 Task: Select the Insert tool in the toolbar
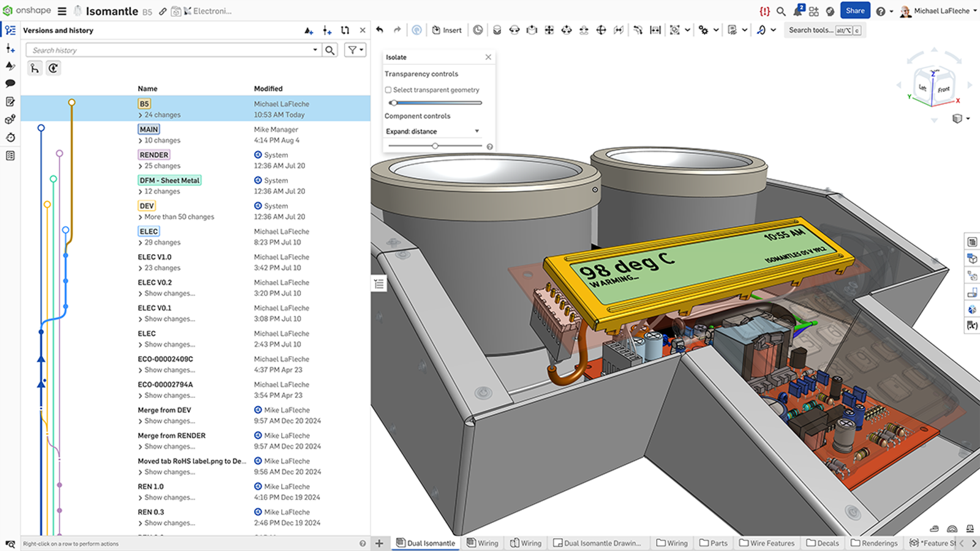coord(447,29)
